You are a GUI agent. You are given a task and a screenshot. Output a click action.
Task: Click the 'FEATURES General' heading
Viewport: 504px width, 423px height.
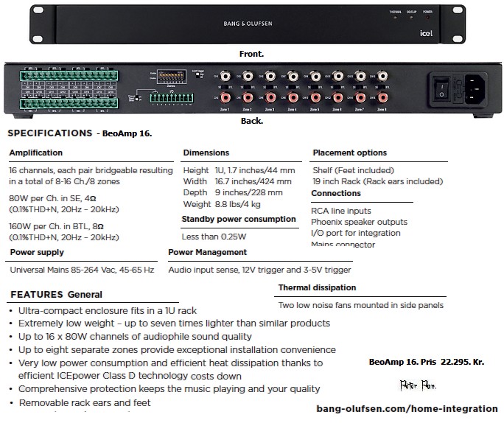pos(56,295)
